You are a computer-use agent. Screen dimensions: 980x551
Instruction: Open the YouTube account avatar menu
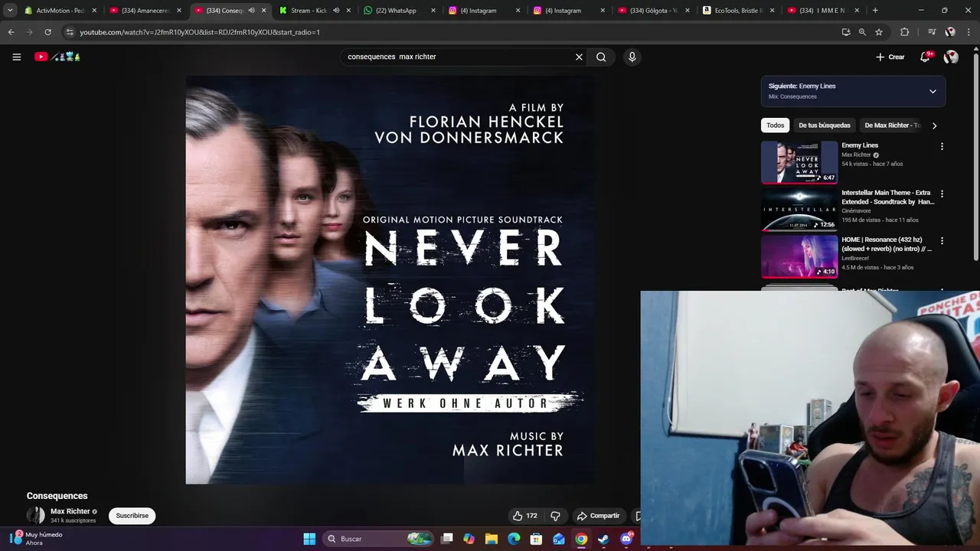click(x=951, y=57)
